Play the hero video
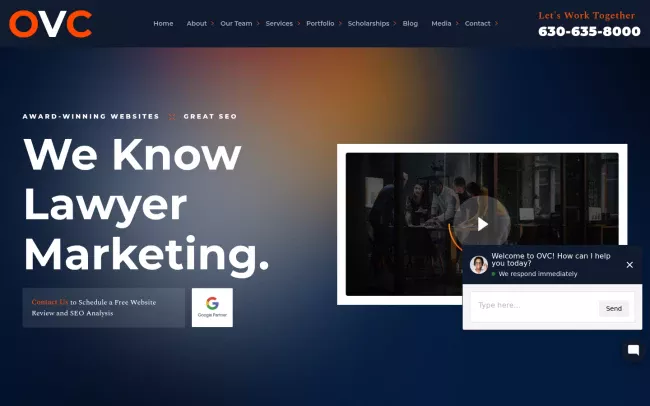Viewport: 650px width, 406px height. pyautogui.click(x=482, y=224)
